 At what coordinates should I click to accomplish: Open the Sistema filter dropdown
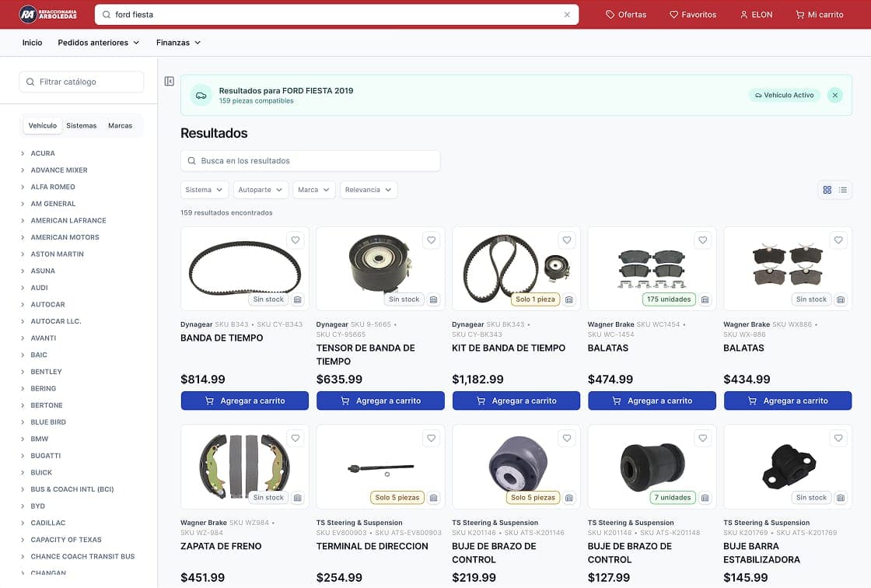tap(205, 190)
